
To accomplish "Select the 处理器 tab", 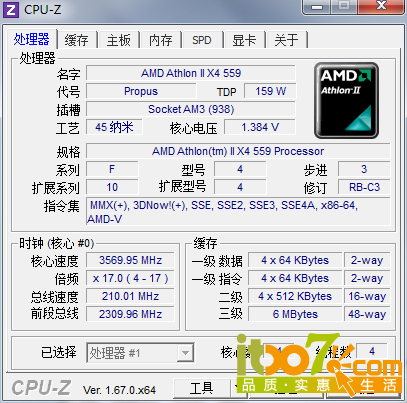I will click(32, 39).
